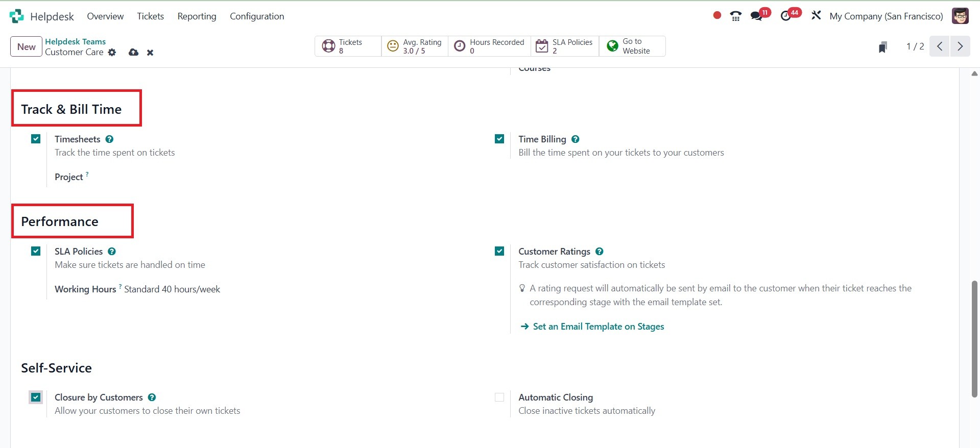Click the New button
This screenshot has height=448, width=980.
point(26,47)
